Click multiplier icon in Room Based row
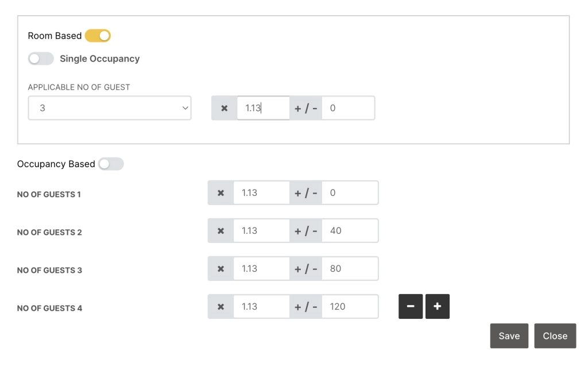Image resolution: width=588 pixels, height=382 pixels. point(225,108)
